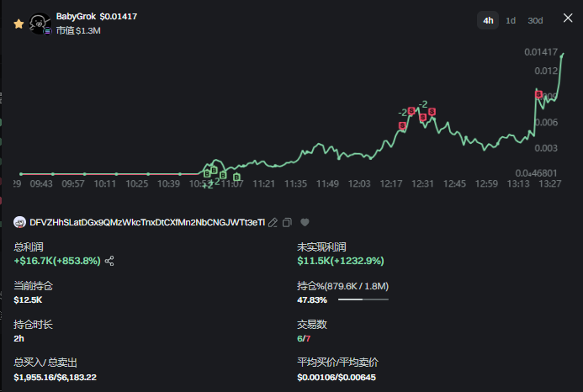Toggle the favorite star for BabyGrok
Image resolution: width=583 pixels, height=392 pixels.
coord(19,24)
